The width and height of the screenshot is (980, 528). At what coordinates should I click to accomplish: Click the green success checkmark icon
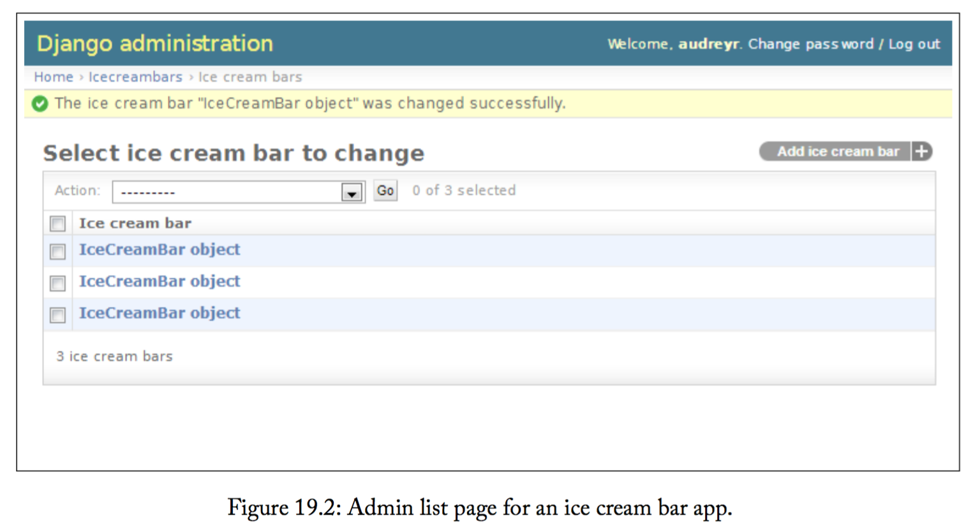click(x=40, y=103)
